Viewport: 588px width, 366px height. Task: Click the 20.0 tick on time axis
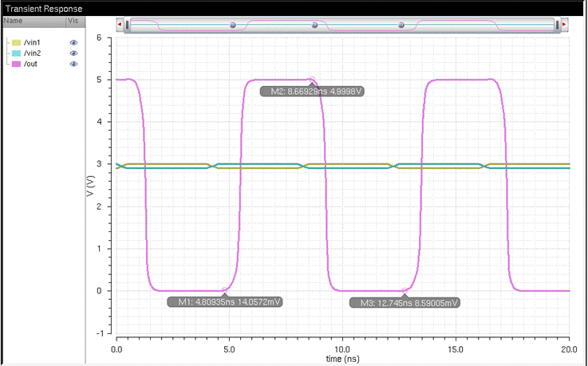point(569,349)
